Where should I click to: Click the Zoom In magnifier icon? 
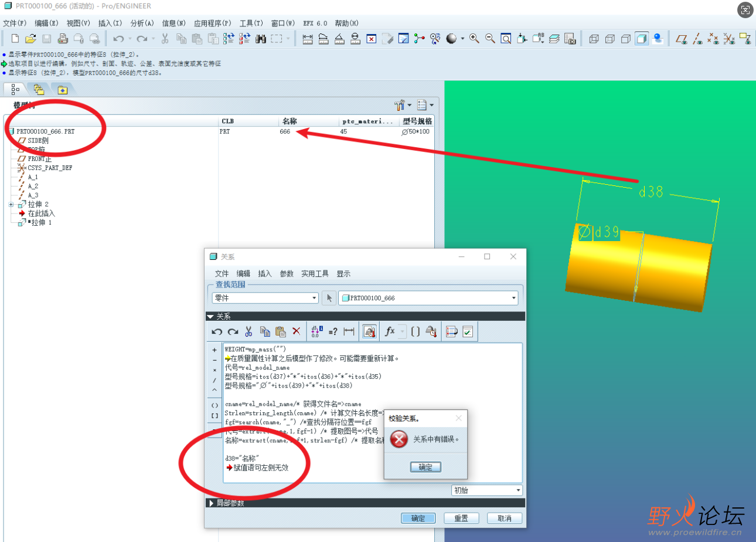coord(475,39)
